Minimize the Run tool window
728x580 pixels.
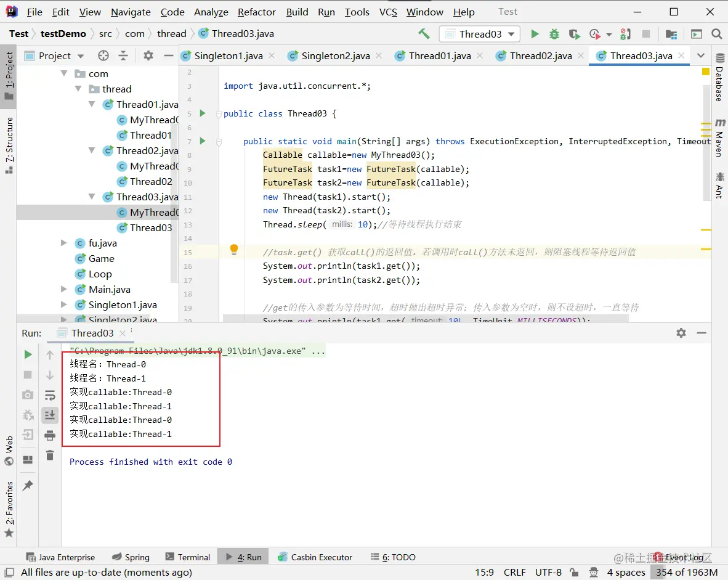click(x=701, y=333)
